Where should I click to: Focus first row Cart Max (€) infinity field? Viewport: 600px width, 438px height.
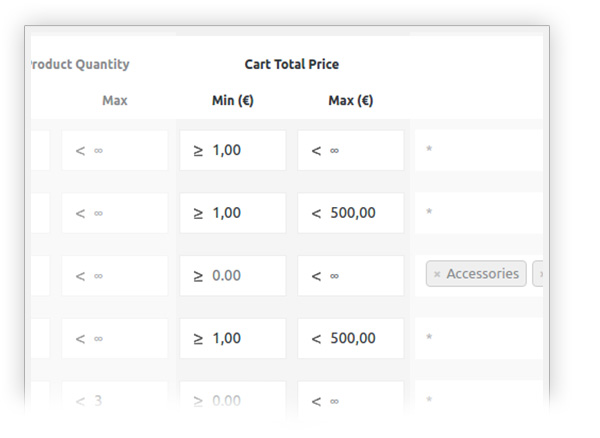click(x=351, y=150)
